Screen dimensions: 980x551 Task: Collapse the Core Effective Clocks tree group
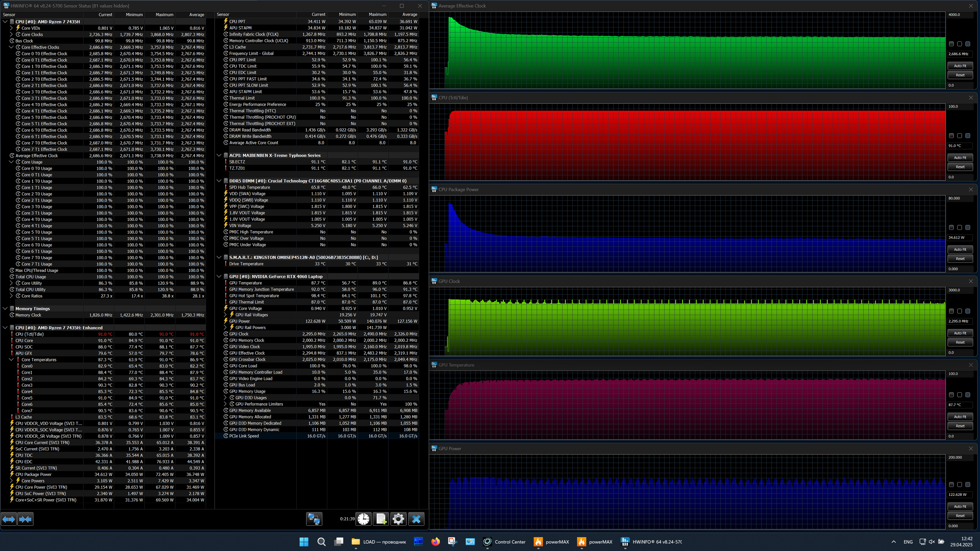click(11, 48)
